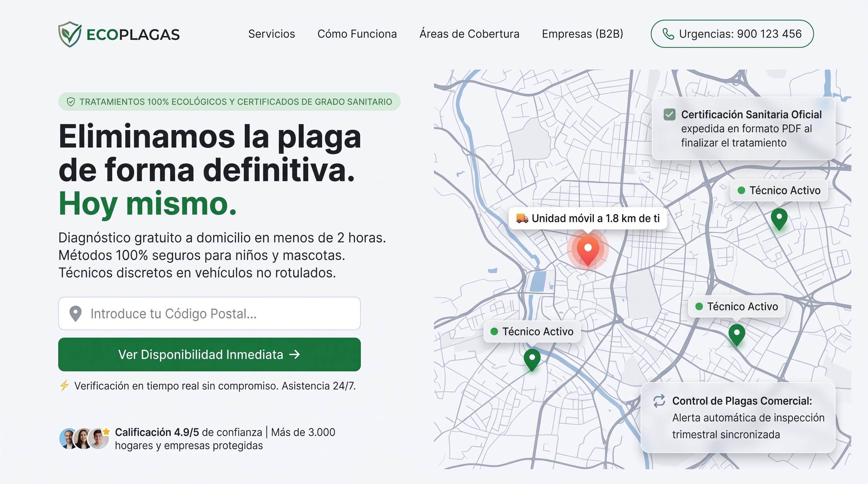Toggle the Certificación Sanitaria Oficial checkbox
This screenshot has width=868, height=484.
[670, 114]
